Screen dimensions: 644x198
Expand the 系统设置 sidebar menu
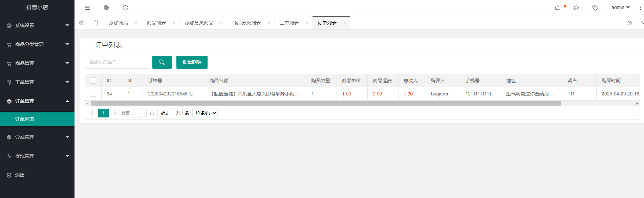(x=37, y=25)
